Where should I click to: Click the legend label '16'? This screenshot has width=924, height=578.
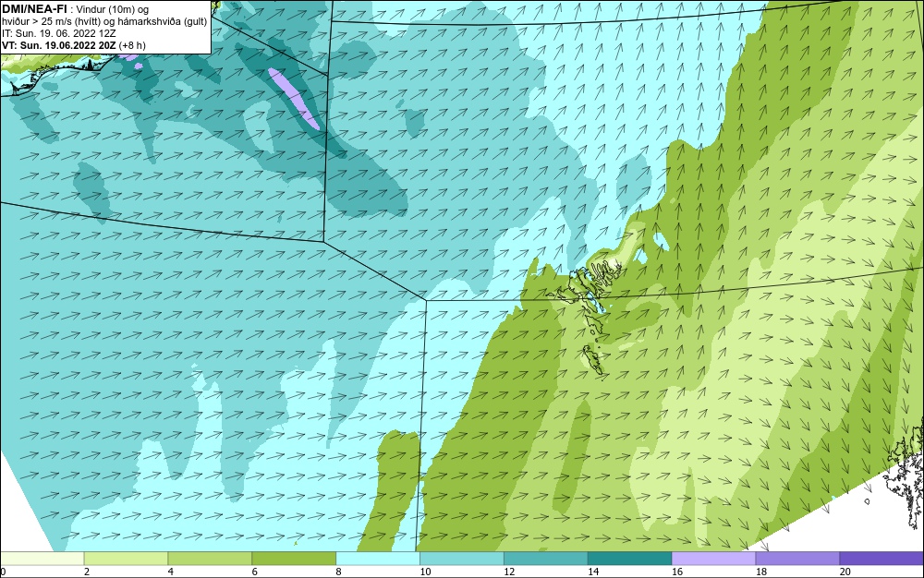(677, 572)
